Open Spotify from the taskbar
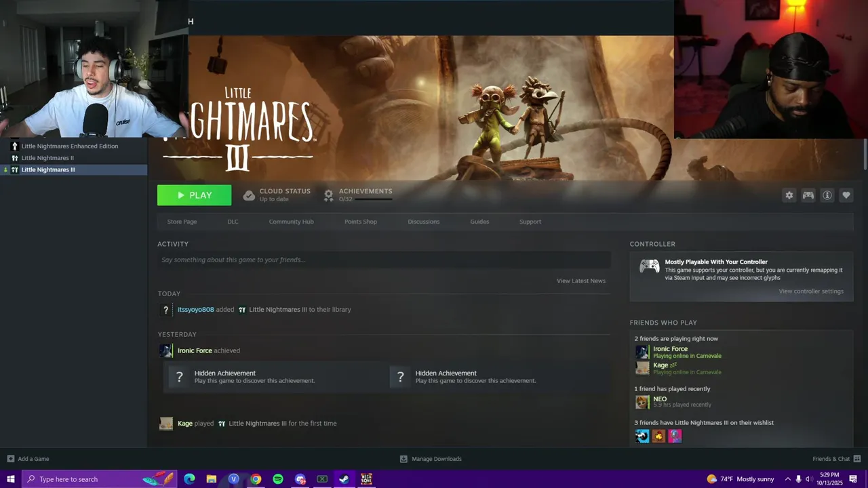868x488 pixels. point(278,479)
